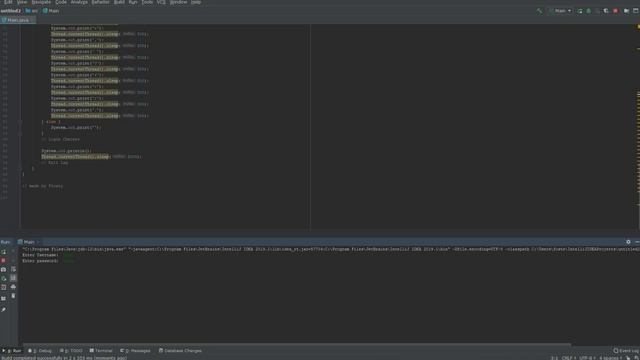
Task: Click the Exit icon in Run panel sidebar
Action: tap(4, 287)
